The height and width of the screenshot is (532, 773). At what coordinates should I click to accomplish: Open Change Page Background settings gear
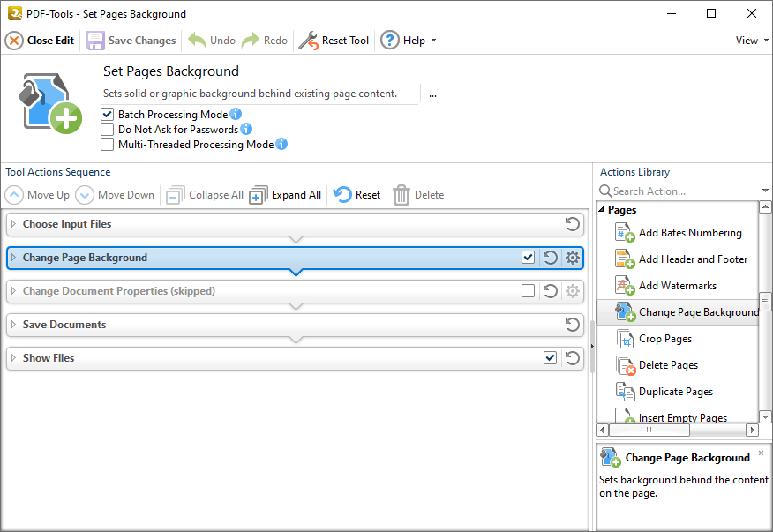[573, 258]
